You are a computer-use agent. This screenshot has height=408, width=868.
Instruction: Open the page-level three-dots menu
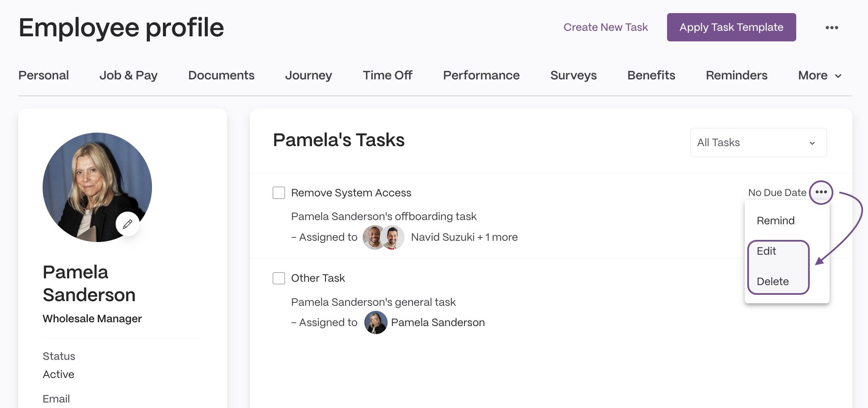point(832,27)
